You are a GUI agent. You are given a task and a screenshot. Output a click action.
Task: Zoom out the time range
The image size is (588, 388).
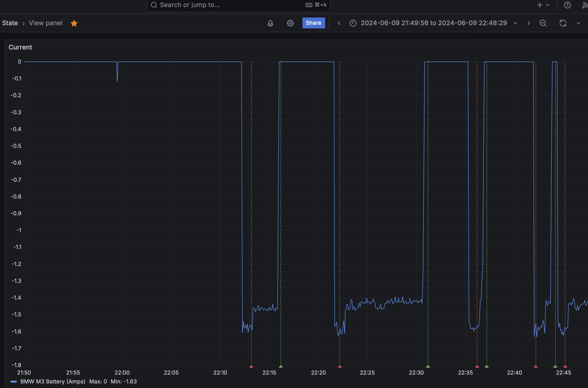pyautogui.click(x=543, y=23)
